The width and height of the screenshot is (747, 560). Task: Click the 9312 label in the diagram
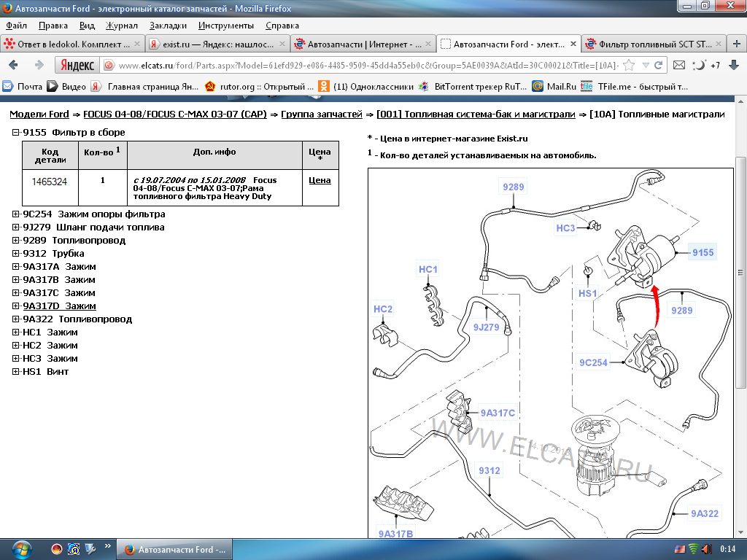489,470
